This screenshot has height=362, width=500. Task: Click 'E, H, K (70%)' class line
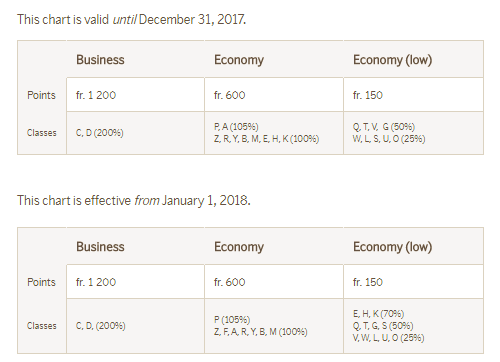(x=378, y=314)
